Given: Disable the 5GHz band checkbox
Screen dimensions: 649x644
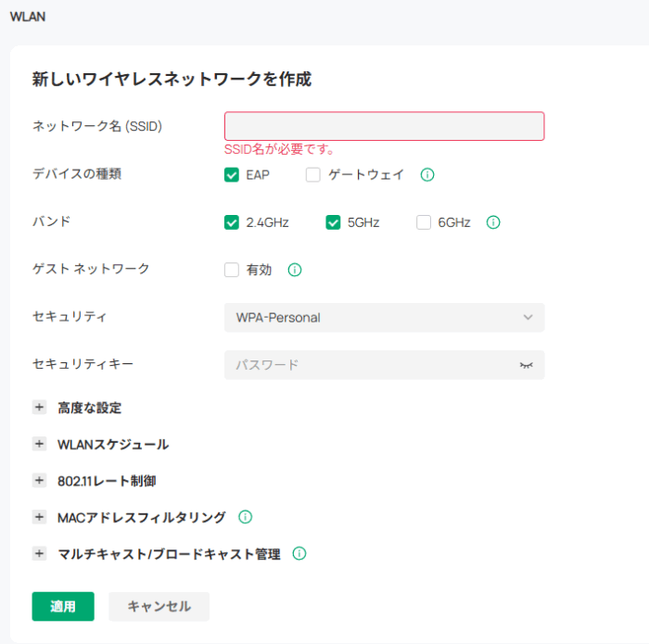Looking at the screenshot, I should [x=334, y=222].
